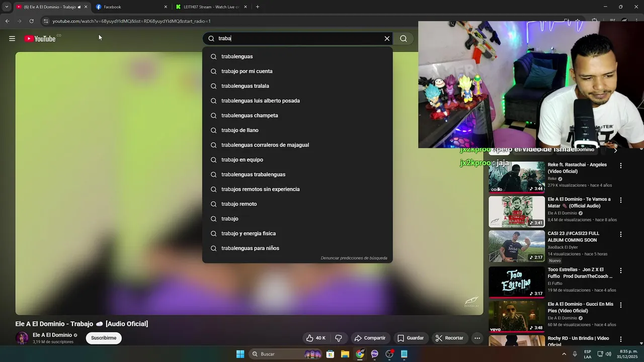Click the browser address bar URL

point(131,21)
